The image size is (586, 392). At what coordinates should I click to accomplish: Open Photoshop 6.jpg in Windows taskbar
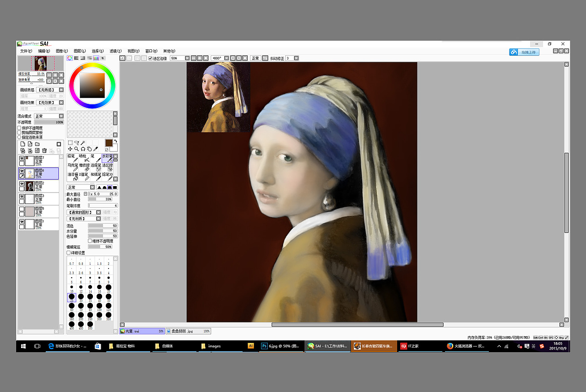pos(280,346)
